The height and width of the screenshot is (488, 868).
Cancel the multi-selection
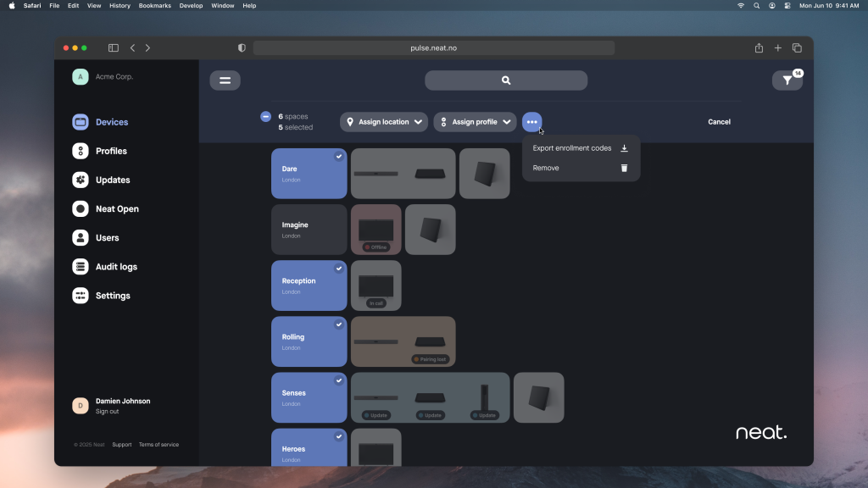719,122
